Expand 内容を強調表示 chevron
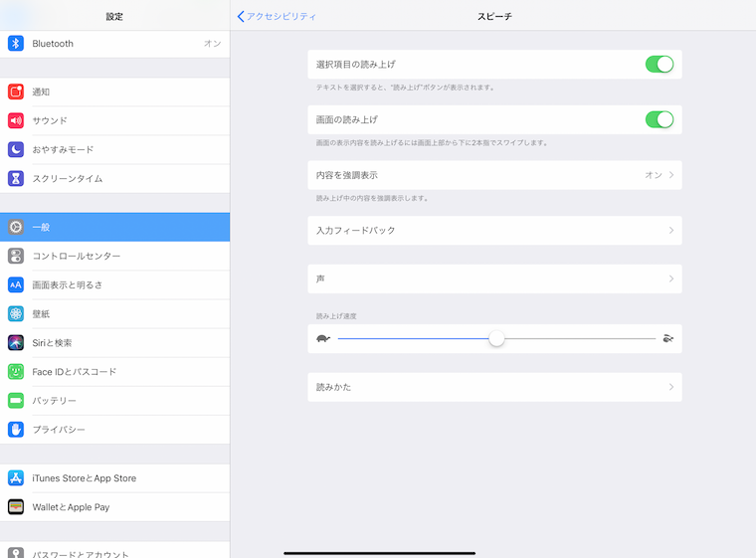 coord(671,175)
